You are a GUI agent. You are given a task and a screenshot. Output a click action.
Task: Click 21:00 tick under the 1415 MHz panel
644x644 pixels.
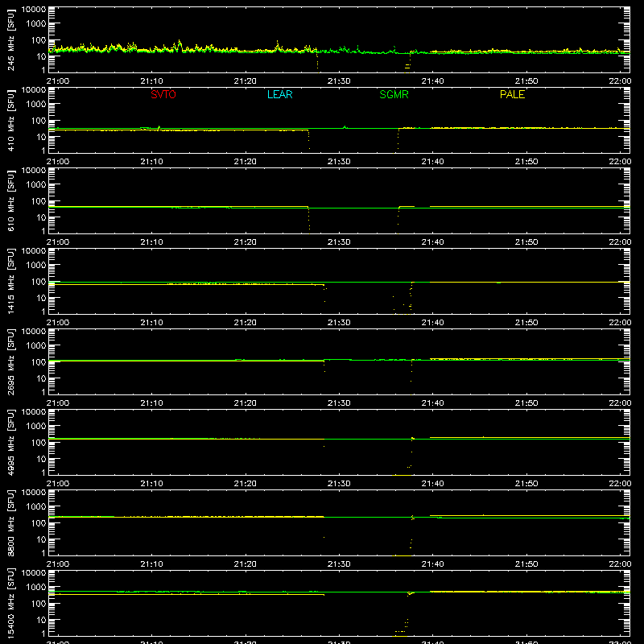58,323
